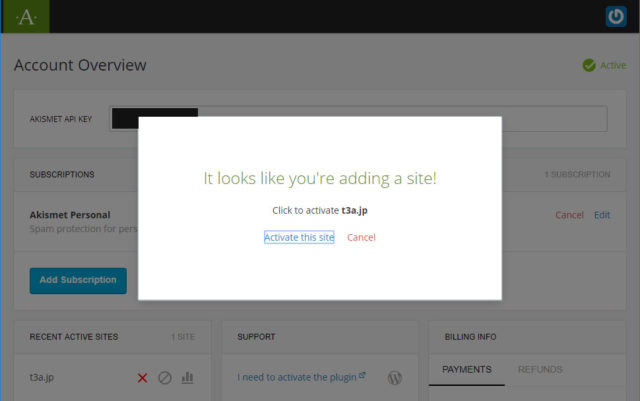
Task: Click the "1 SUBSCRIPTION" count label
Action: (577, 174)
